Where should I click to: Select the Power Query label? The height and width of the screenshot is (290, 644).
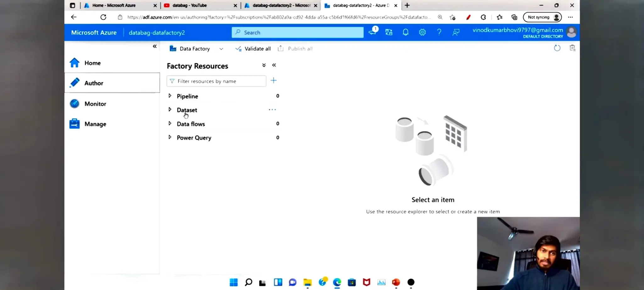click(x=194, y=138)
